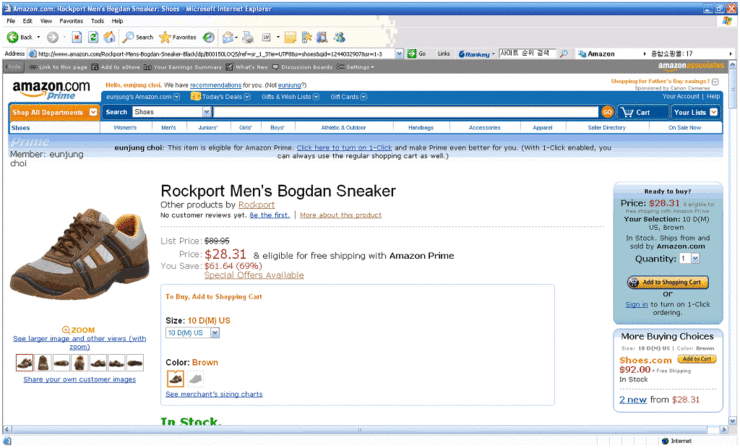Click the orange GO search button
Screen dimensions: 740x448
[x=607, y=112]
